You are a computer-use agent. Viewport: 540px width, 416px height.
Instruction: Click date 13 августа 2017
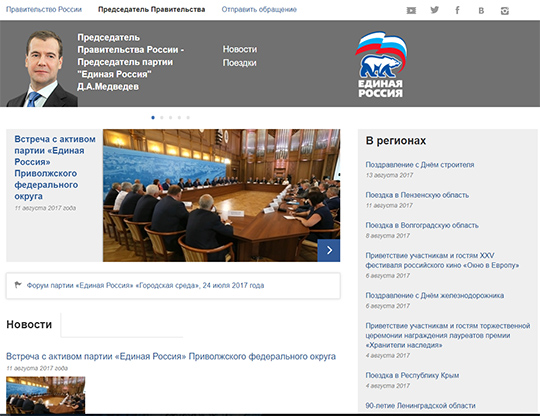click(x=389, y=175)
